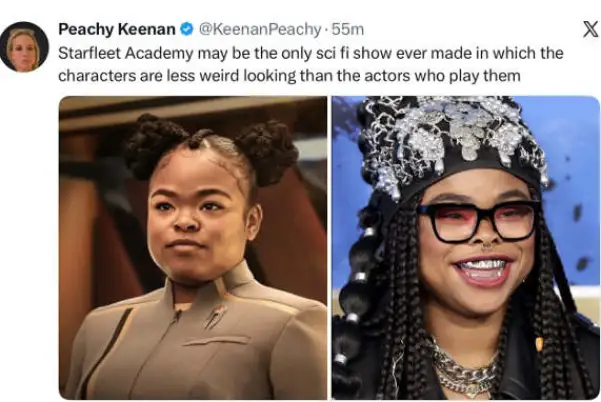Image resolution: width=601 pixels, height=402 pixels.
Task: Click the black-framed glasses in right photo
Action: click(x=478, y=222)
